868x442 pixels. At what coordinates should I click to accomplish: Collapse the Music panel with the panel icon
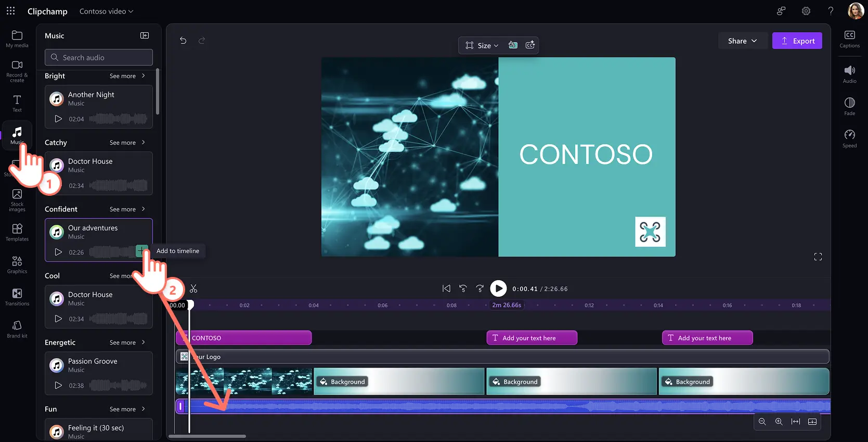click(145, 35)
